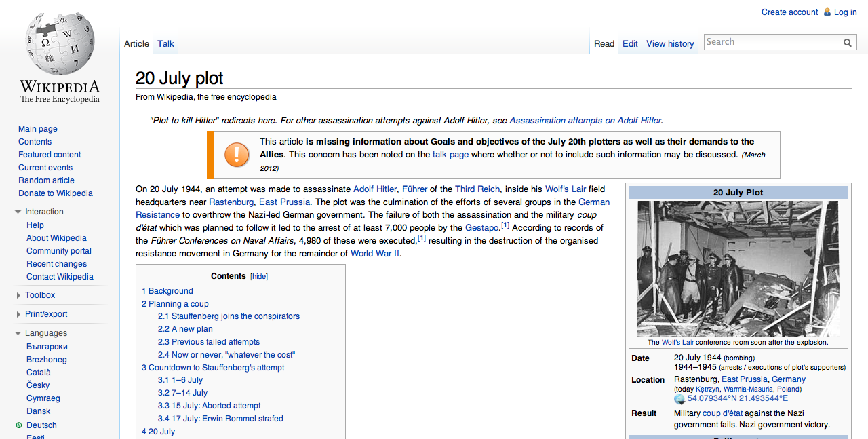Switch to Dansk language version
The width and height of the screenshot is (868, 439).
coord(39,411)
